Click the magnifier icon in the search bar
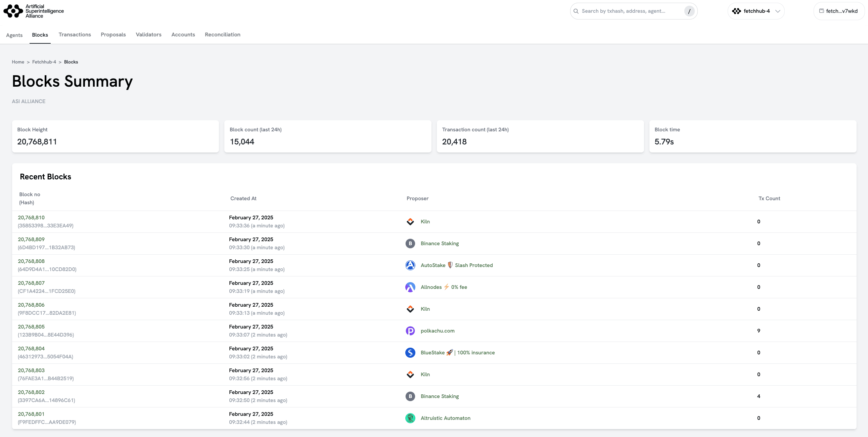The height and width of the screenshot is (437, 868). [576, 11]
